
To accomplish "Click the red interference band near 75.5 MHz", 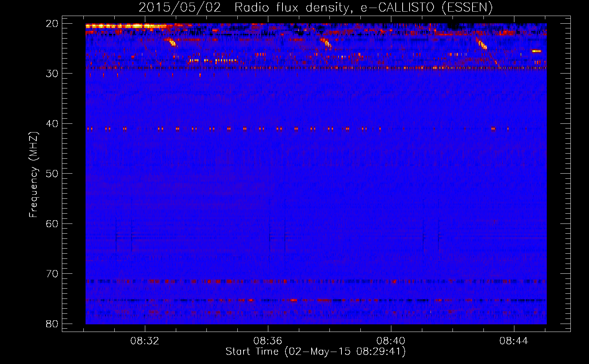I will (x=316, y=300).
